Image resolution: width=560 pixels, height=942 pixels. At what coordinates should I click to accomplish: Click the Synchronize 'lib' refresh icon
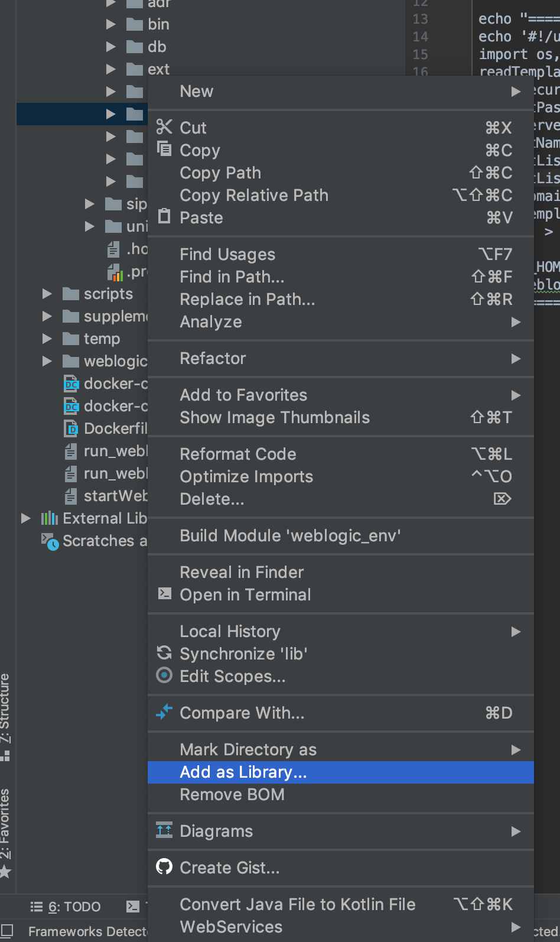click(x=164, y=653)
